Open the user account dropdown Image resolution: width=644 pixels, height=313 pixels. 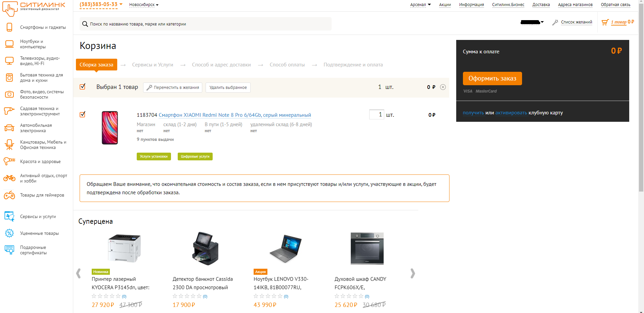[532, 22]
